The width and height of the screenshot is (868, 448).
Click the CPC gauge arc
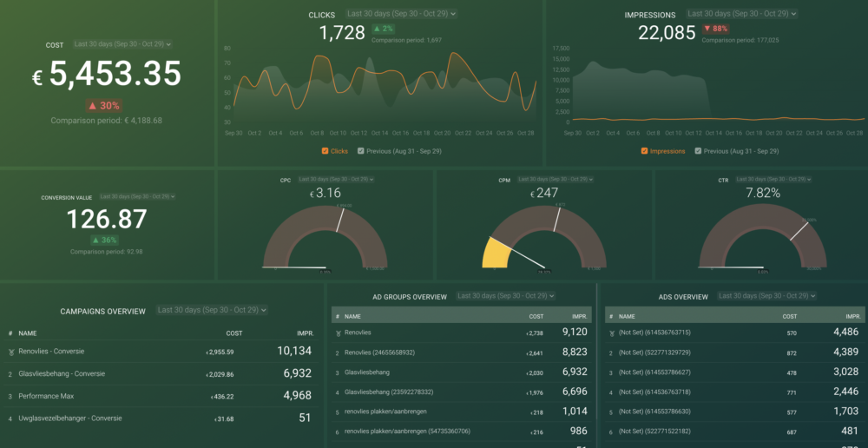(x=325, y=219)
